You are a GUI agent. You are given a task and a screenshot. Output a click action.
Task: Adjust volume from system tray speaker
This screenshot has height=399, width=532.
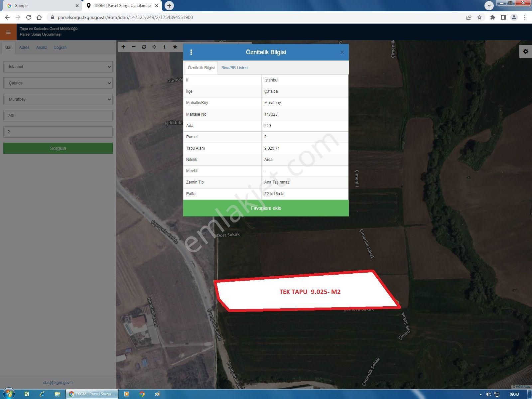(488, 394)
